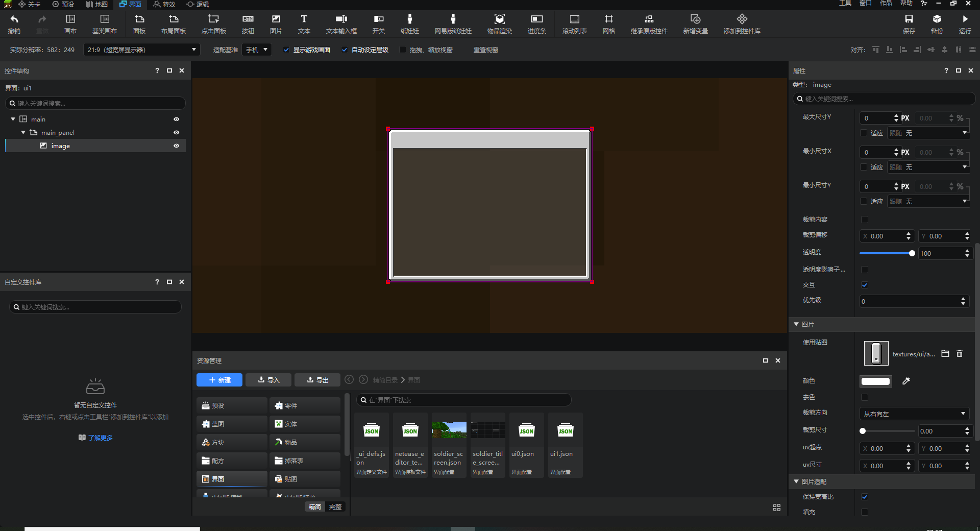980x531 pixels.
Task: Switch to the 地图 tab
Action: click(96, 4)
